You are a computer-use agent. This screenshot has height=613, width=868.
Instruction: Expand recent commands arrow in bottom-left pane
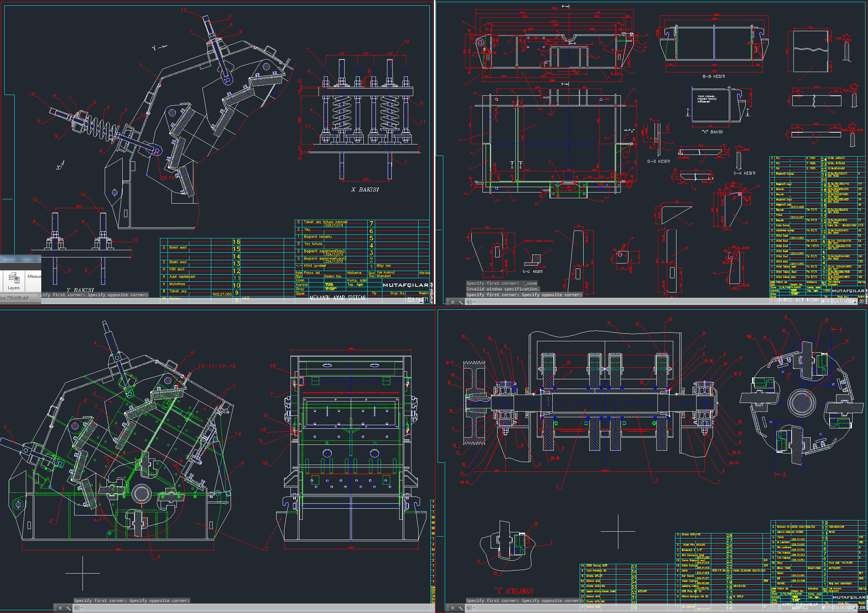[x=82, y=608]
